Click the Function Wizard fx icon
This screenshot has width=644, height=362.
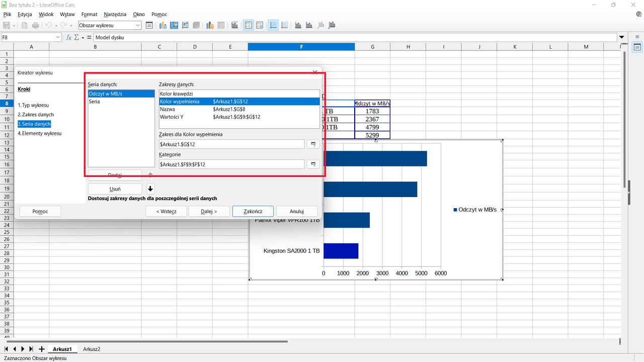(69, 37)
